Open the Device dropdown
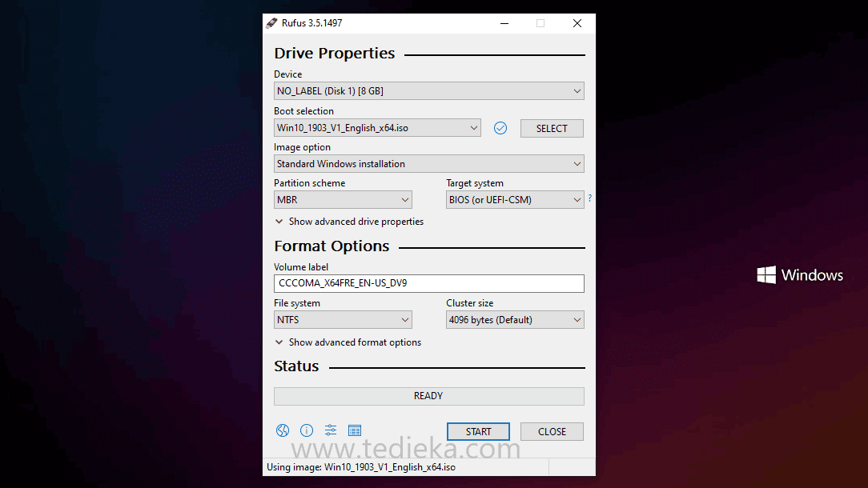 coord(429,90)
